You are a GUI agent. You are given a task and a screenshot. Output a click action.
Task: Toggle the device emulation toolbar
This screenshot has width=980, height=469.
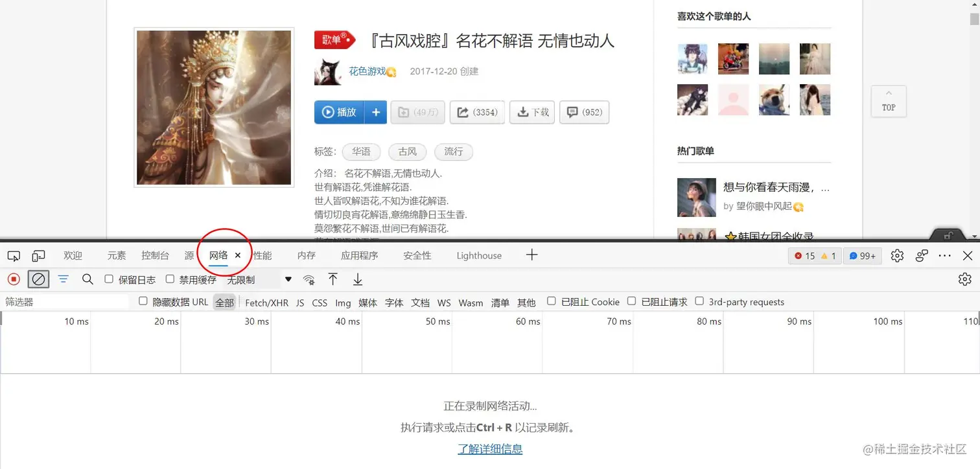click(38, 255)
